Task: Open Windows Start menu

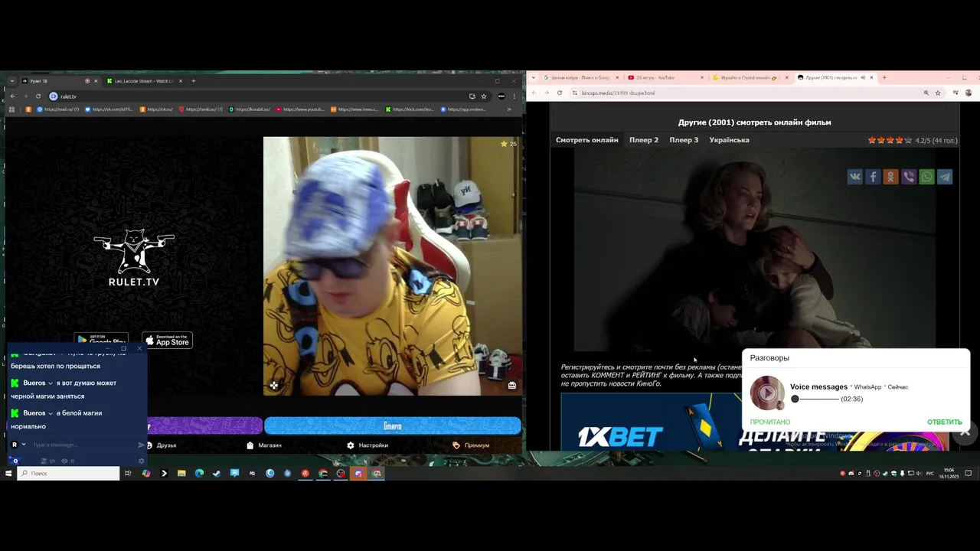Action: coord(8,473)
